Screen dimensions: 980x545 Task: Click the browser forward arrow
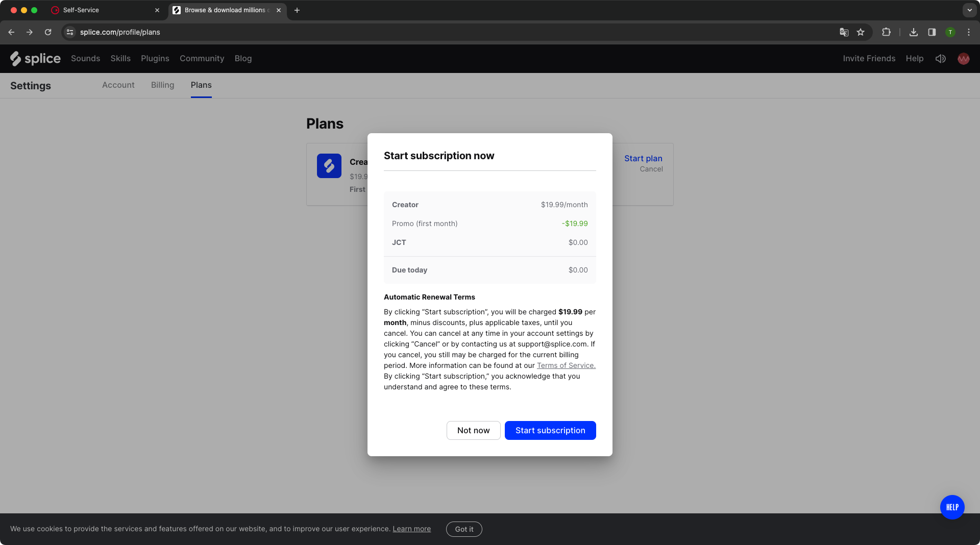coord(30,32)
